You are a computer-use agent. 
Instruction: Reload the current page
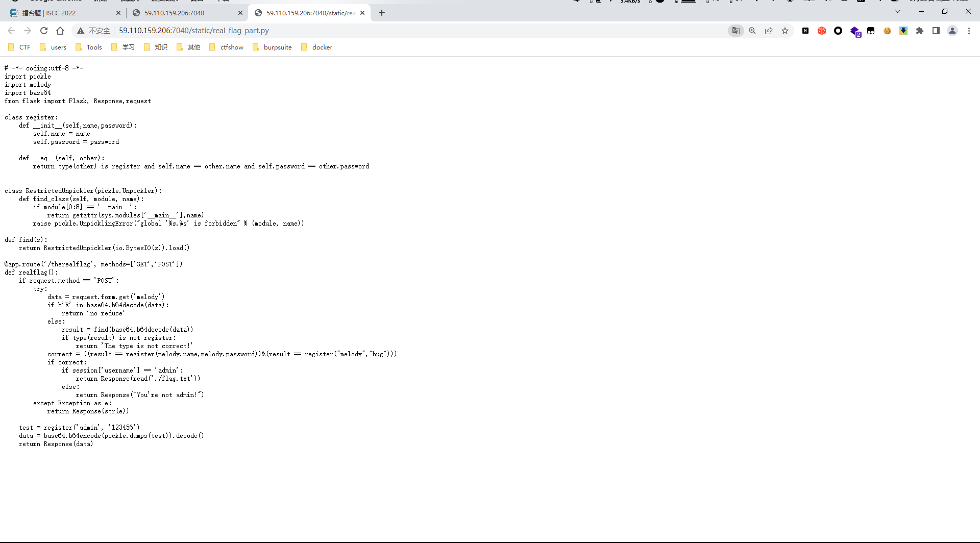(44, 31)
